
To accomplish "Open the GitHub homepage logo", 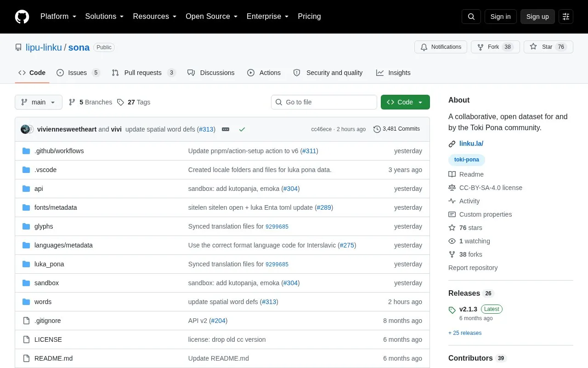I will 22,17.
